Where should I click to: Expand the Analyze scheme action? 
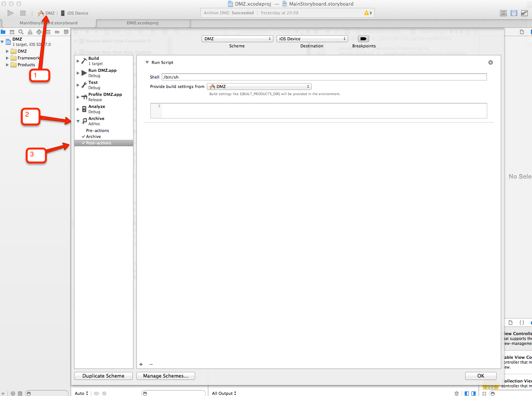click(x=78, y=109)
